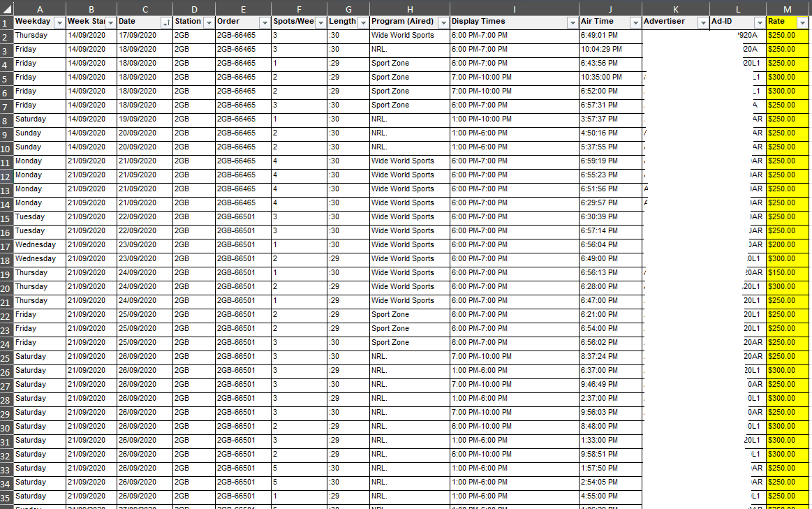Select column A header

(40, 9)
